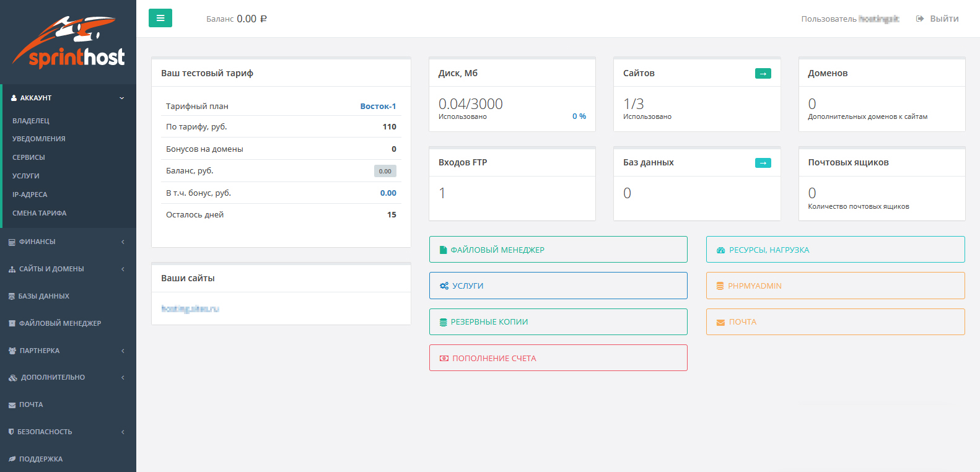
Task: Open Восток-1 tariff plan link
Action: [378, 107]
